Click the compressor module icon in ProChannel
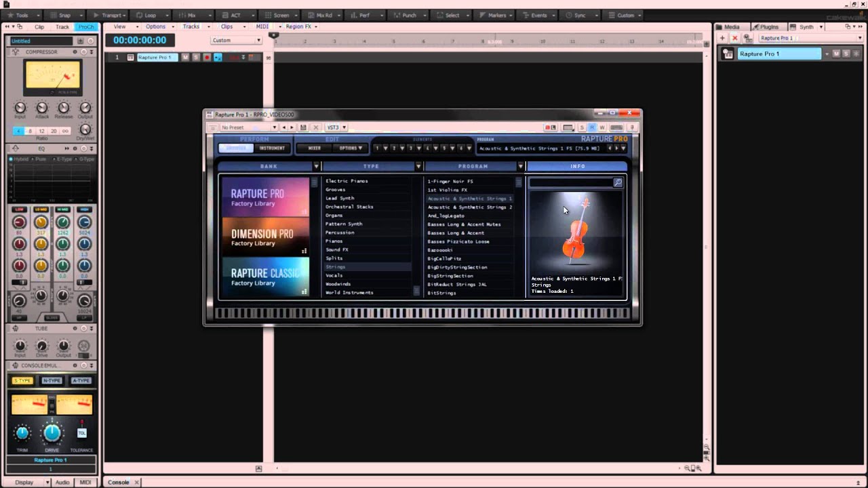 pos(15,52)
